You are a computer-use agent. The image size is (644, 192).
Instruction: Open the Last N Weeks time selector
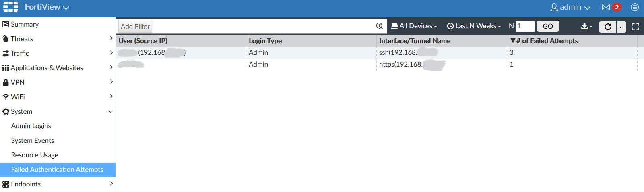point(474,26)
